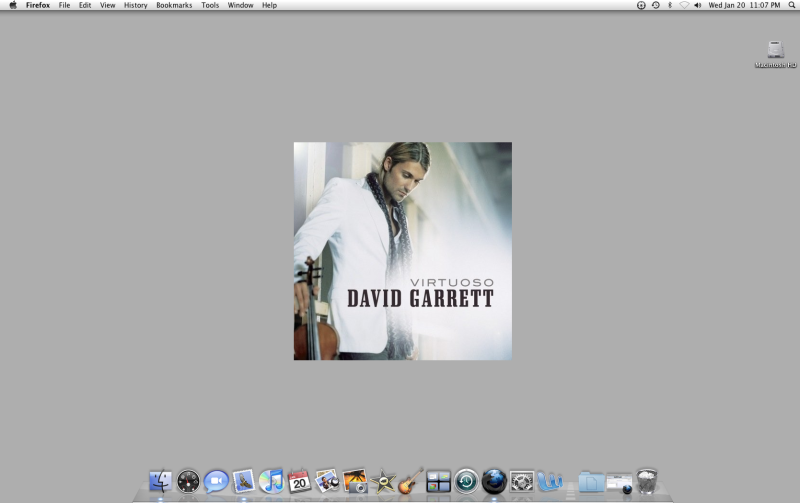
Task: Click the David Garrett Virtuoso album cover
Action: click(x=403, y=251)
